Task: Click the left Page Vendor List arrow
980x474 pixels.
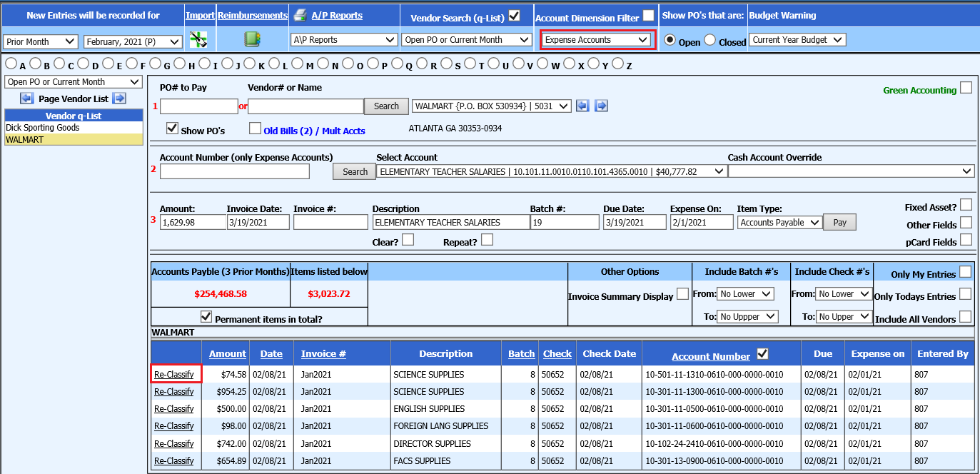Action: tap(27, 99)
